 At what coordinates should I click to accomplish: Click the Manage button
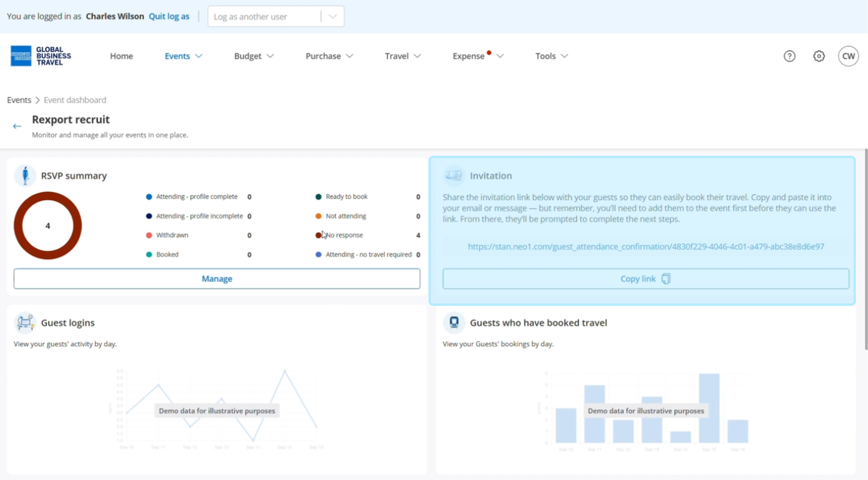coord(217,279)
